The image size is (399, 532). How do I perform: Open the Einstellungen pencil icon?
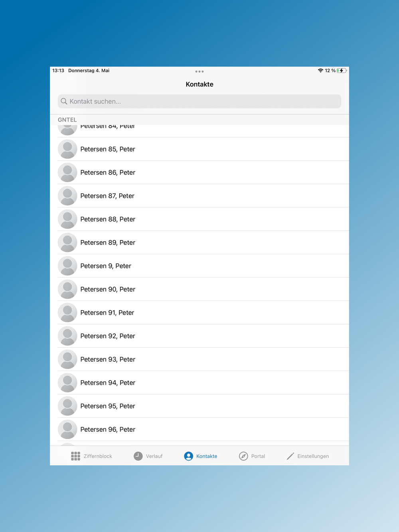[290, 456]
